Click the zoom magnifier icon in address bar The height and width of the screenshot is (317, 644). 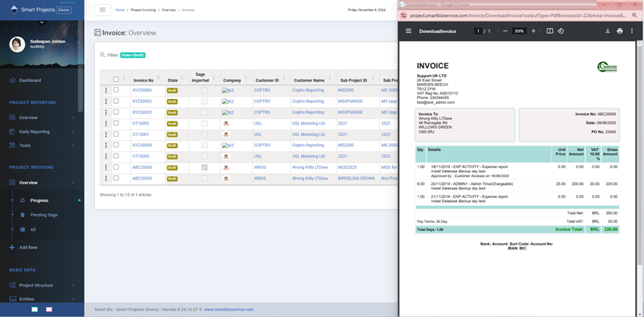pyautogui.click(x=634, y=15)
